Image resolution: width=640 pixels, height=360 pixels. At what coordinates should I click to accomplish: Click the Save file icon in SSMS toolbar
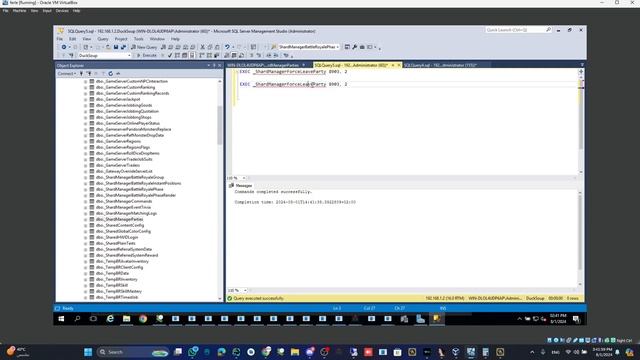coord(116,47)
